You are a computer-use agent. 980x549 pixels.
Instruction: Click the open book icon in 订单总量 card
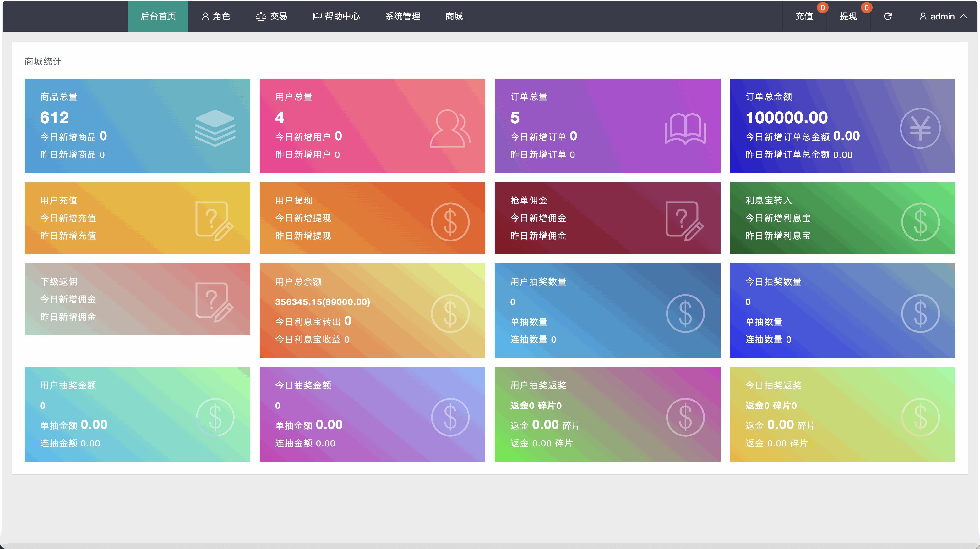685,129
